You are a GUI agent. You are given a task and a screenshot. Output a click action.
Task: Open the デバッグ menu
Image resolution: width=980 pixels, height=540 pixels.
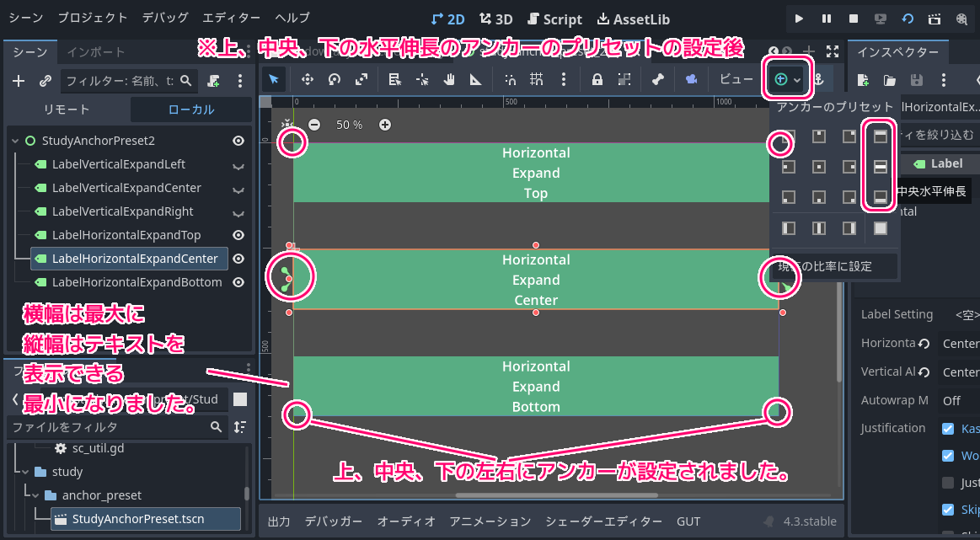pos(165,18)
